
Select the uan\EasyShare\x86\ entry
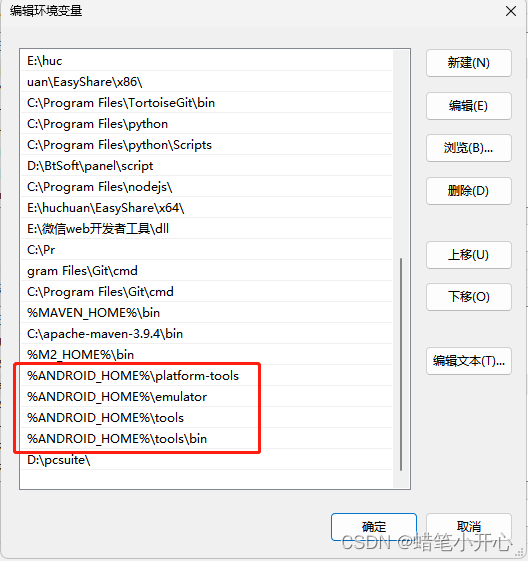(207, 82)
